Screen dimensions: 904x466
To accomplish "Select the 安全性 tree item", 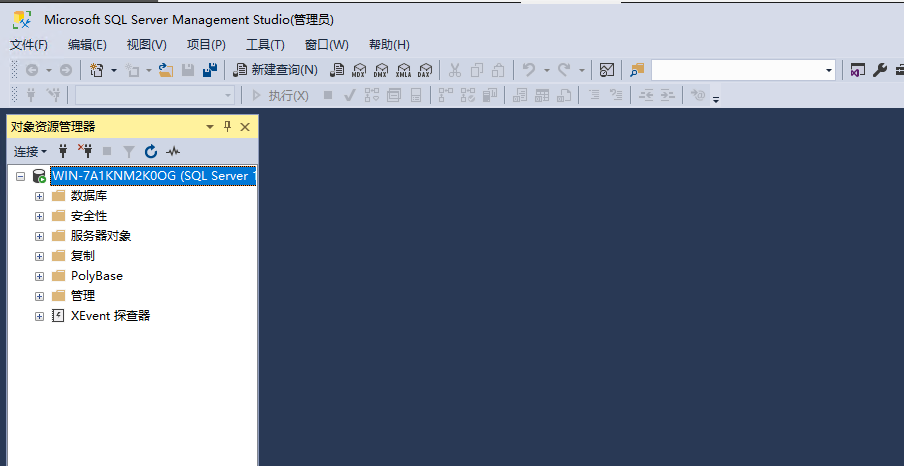I will (x=89, y=216).
